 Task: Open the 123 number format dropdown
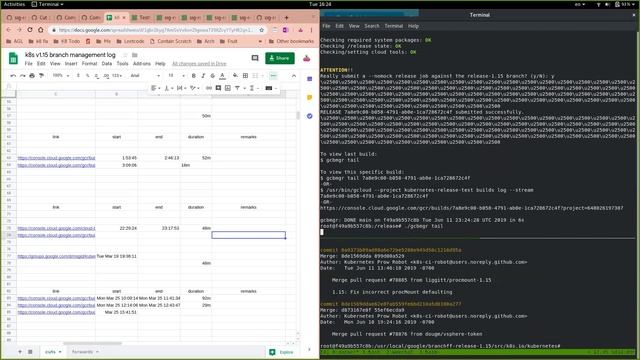[117, 76]
